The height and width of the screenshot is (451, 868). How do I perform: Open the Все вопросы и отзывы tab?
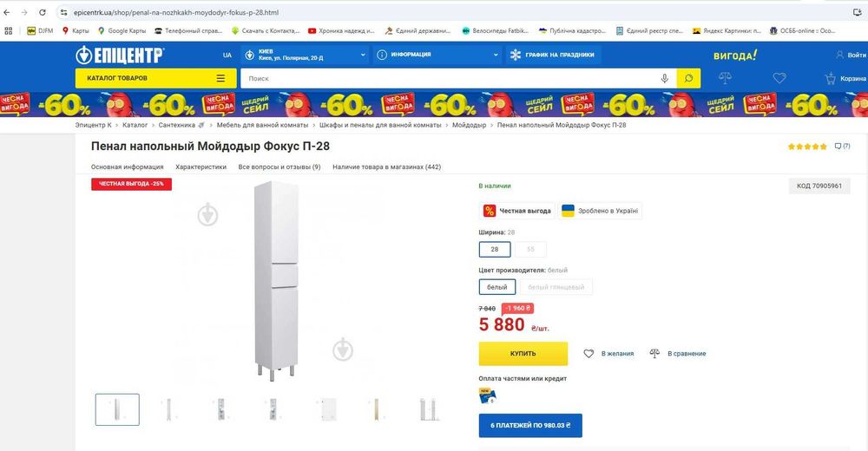tap(279, 167)
